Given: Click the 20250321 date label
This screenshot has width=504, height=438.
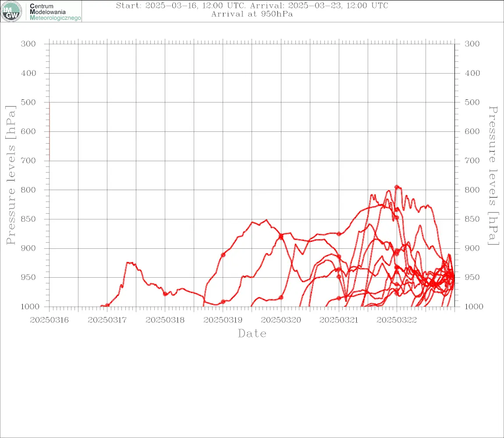Looking at the screenshot, I should (339, 320).
